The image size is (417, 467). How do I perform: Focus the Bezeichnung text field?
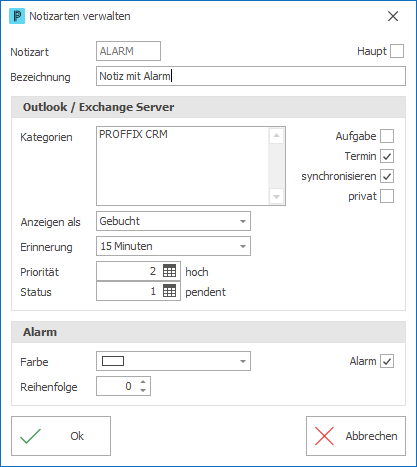251,76
